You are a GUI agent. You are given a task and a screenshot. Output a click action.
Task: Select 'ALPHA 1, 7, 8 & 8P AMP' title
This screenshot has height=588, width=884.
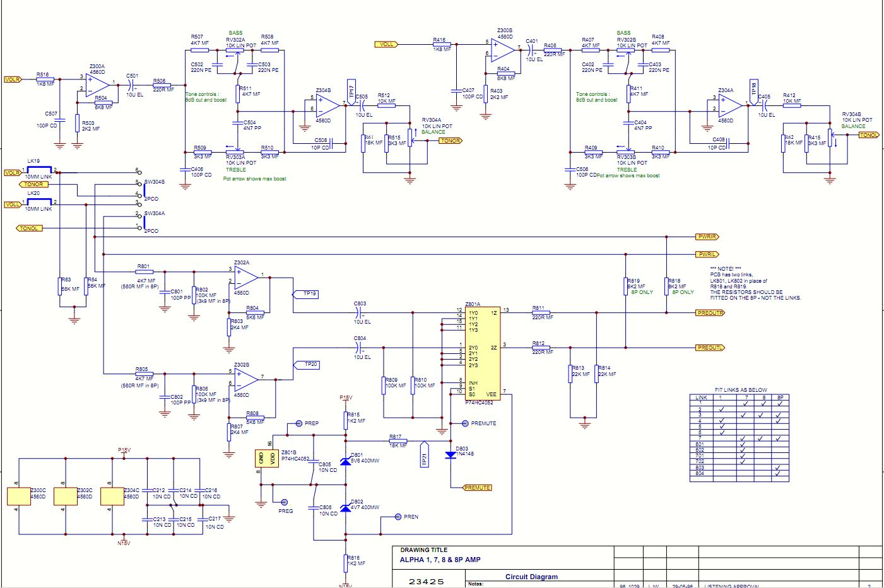440,560
